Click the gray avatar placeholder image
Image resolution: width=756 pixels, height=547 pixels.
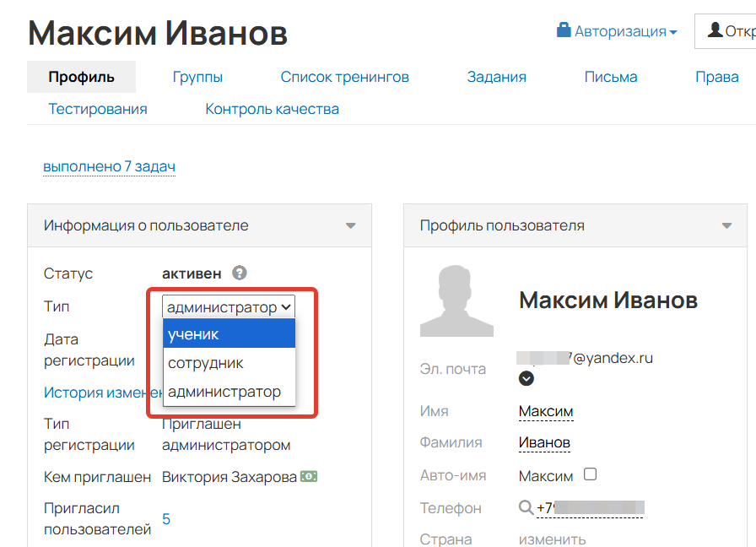(456, 300)
